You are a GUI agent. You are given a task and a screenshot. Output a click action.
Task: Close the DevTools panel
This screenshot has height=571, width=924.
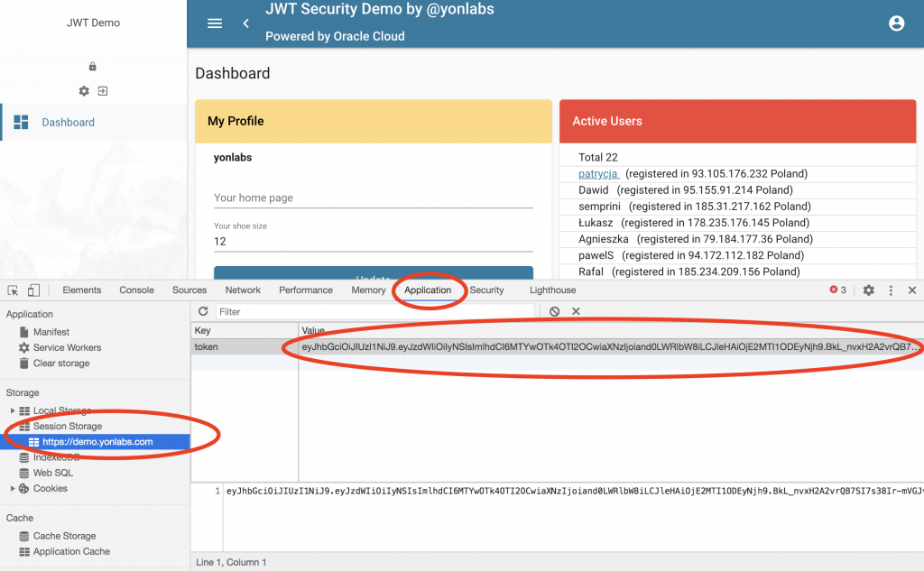pos(912,290)
